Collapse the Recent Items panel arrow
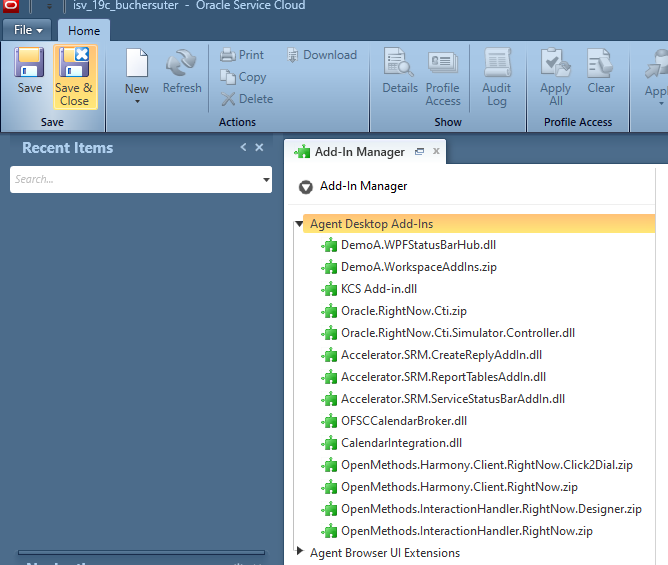The height and width of the screenshot is (565, 668). pos(243,147)
